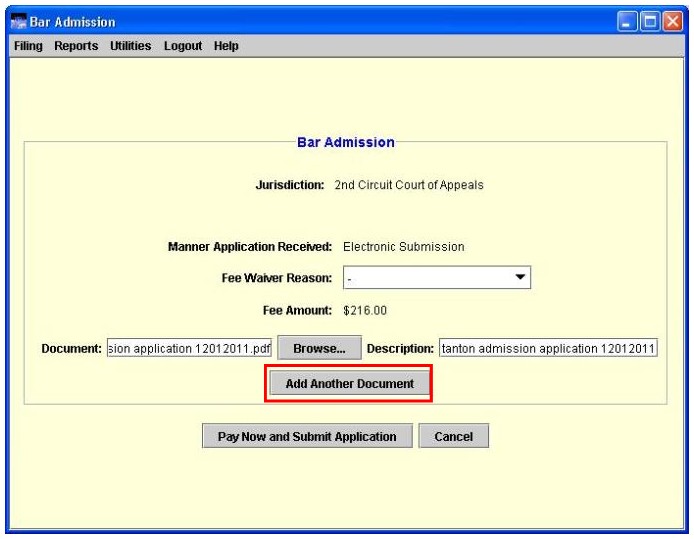Click the Document label
Viewport: 694px width, 539px height.
pos(71,349)
